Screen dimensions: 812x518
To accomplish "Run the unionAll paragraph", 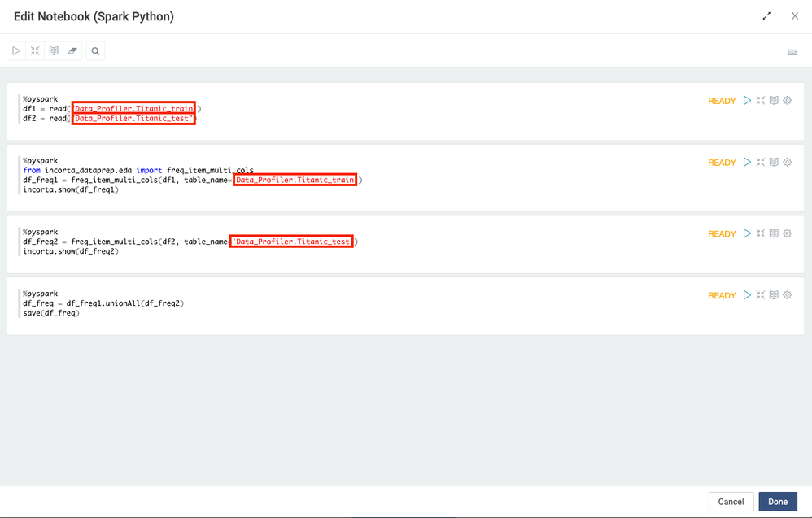I will [747, 295].
